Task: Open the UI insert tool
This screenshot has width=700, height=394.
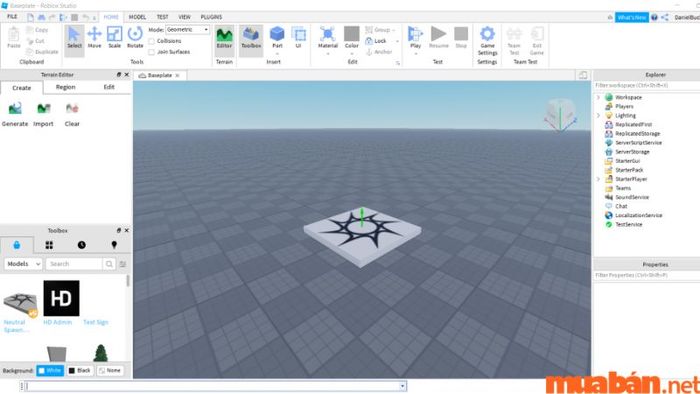Action: [298, 37]
